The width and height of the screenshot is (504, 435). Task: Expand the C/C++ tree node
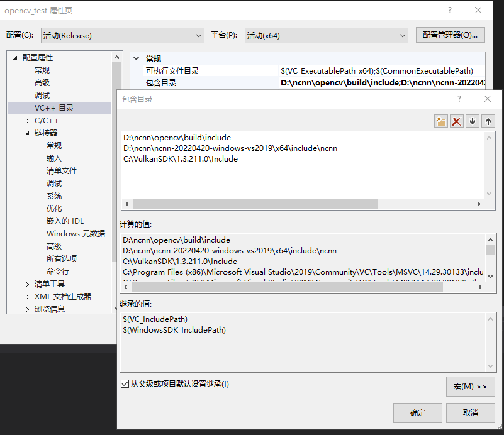pyautogui.click(x=27, y=121)
